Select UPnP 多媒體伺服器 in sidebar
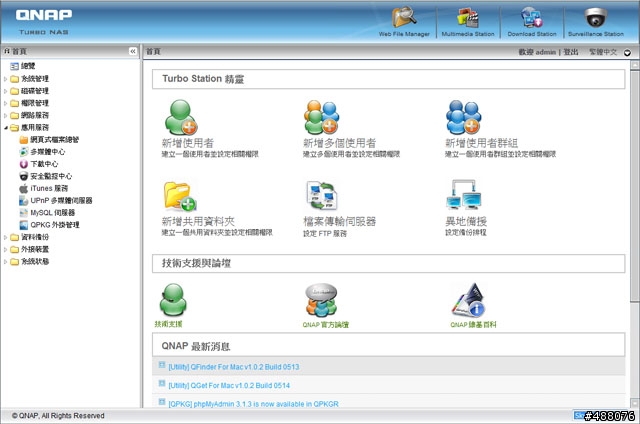 coord(61,201)
